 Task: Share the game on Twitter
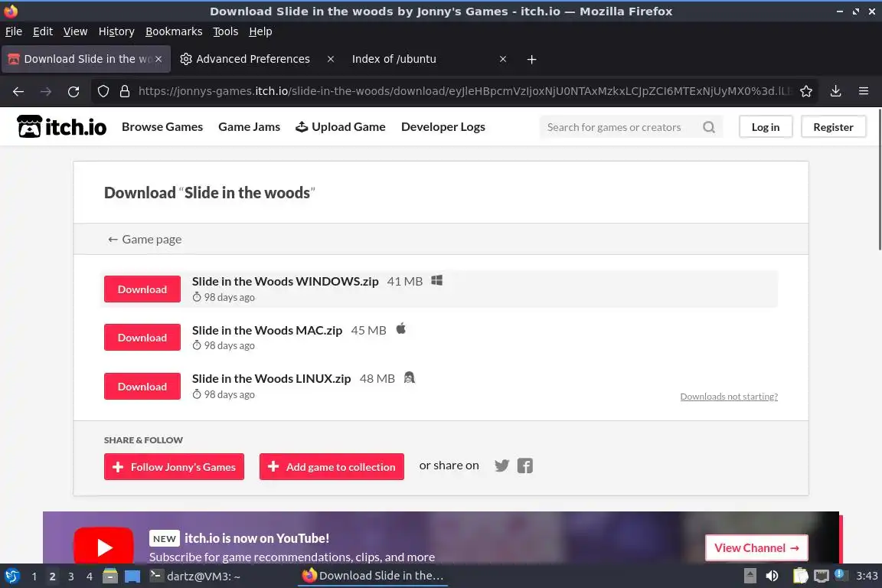pos(501,465)
